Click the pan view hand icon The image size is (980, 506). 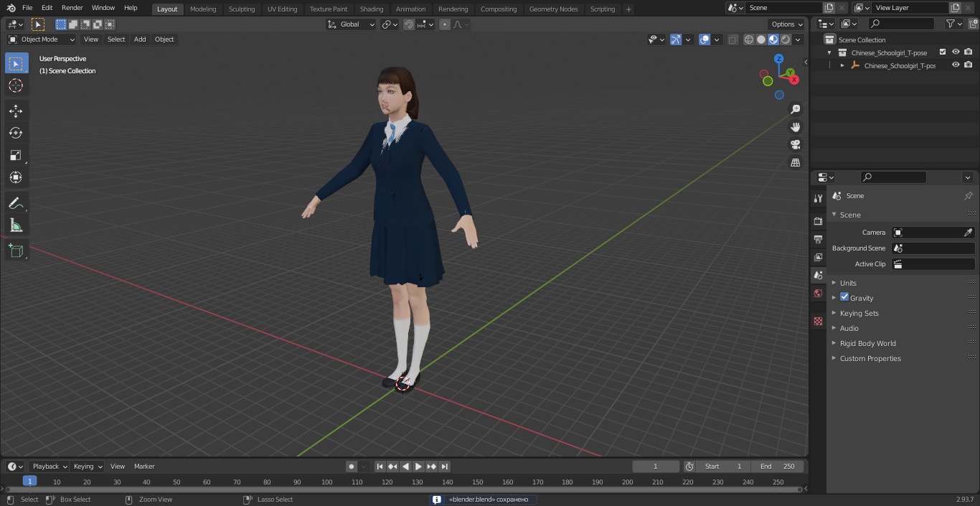coord(796,127)
